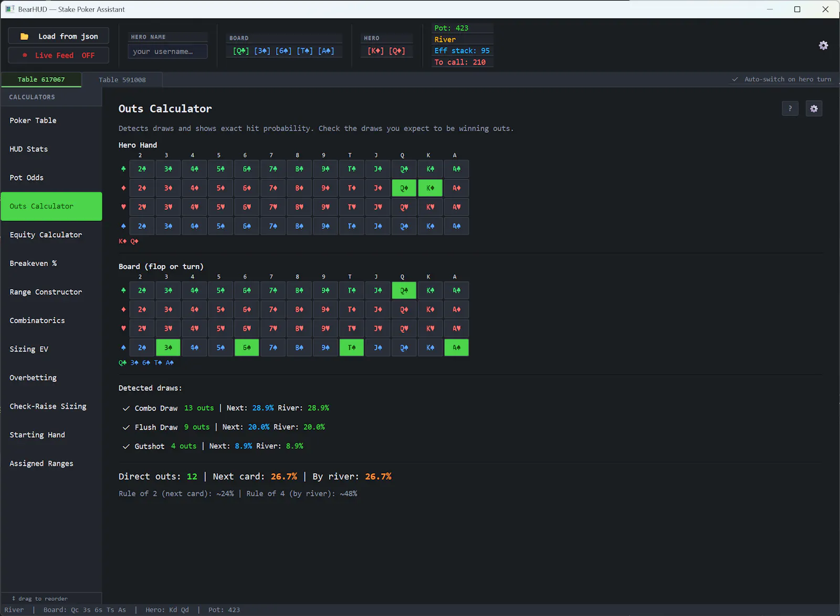Screen dimensions: 840x616
Task: Select Outs Calculator sidebar entry
Action: coord(51,206)
